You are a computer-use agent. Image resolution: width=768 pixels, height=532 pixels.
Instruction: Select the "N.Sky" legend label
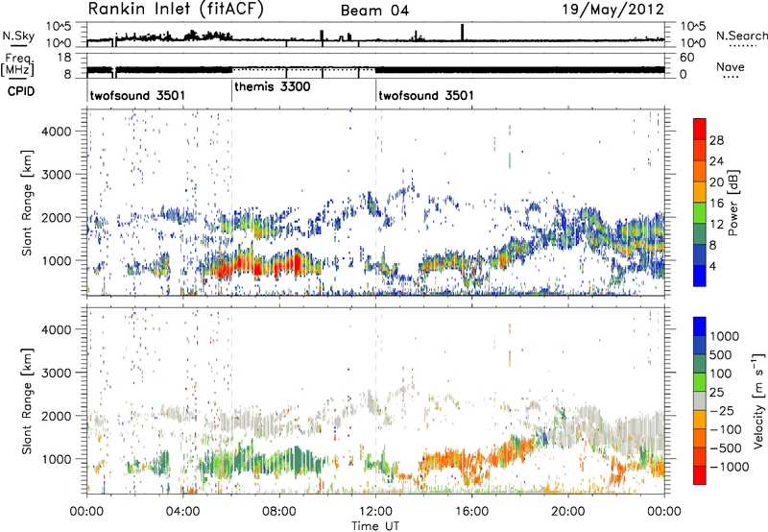click(18, 36)
